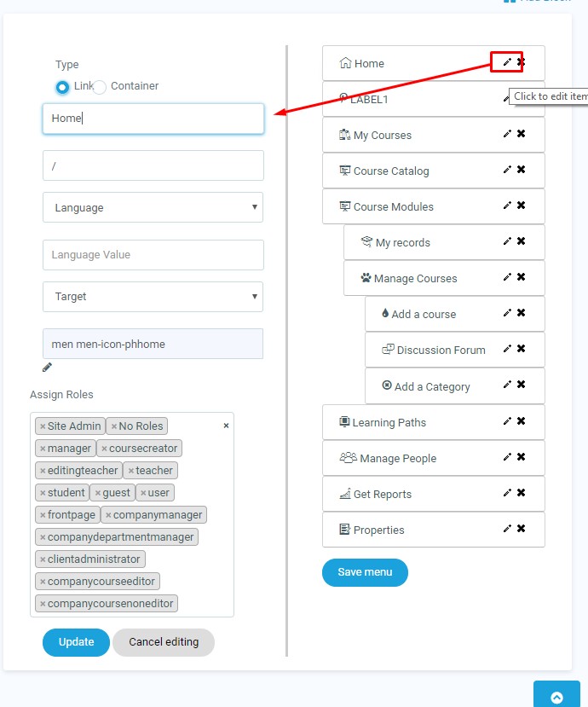The image size is (588, 707).
Task: Delete the My Courses menu item
Action: tap(521, 134)
